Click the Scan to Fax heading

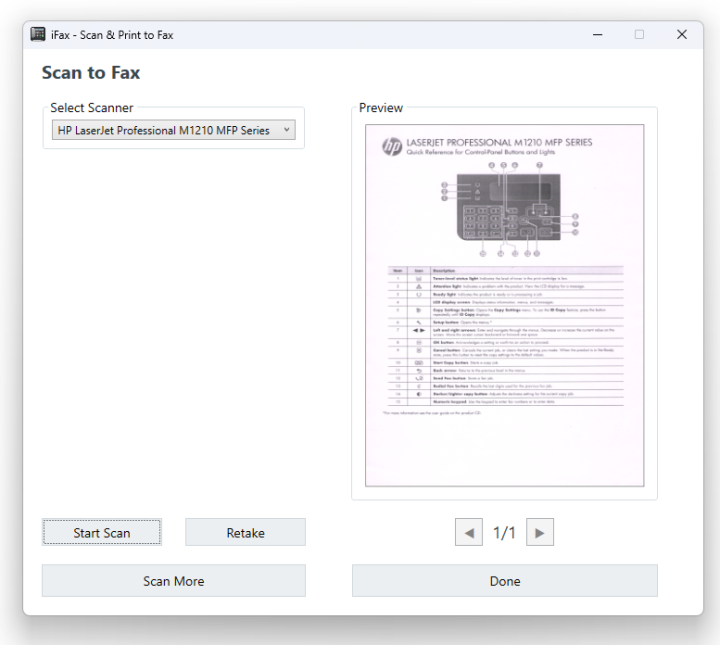click(91, 73)
